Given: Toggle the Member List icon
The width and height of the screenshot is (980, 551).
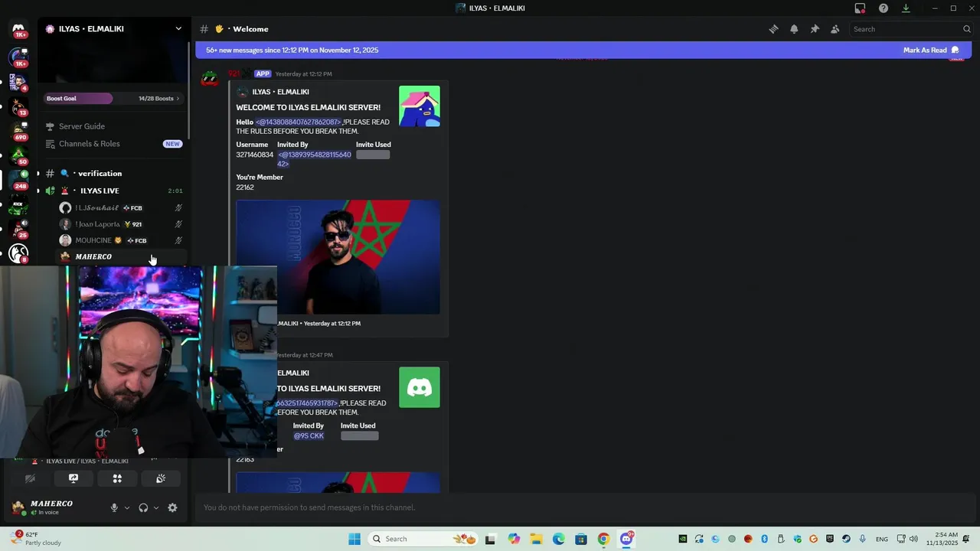Looking at the screenshot, I should 835,29.
